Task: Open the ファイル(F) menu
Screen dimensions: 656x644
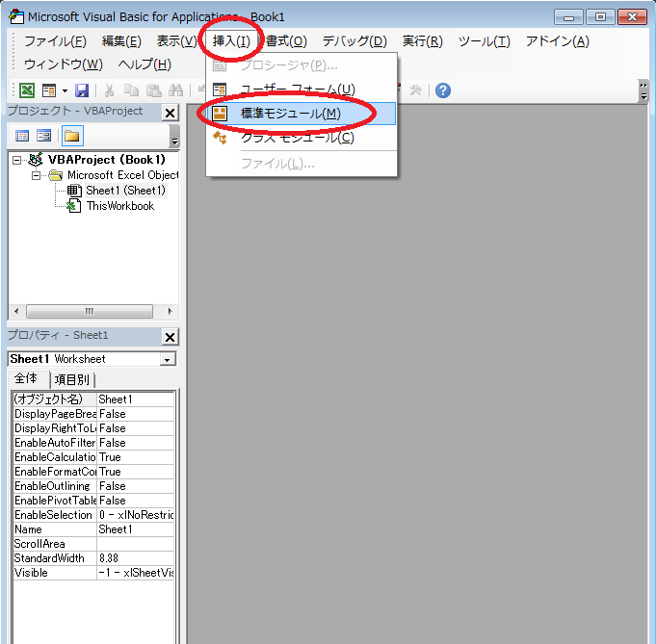Action: (55, 41)
